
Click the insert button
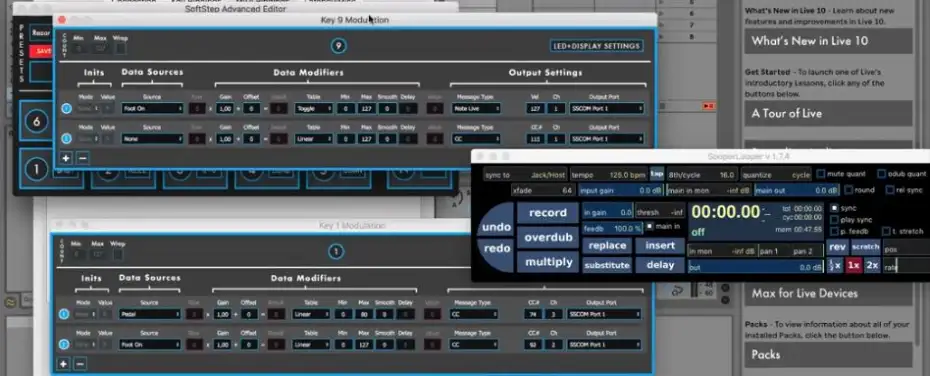click(x=660, y=246)
